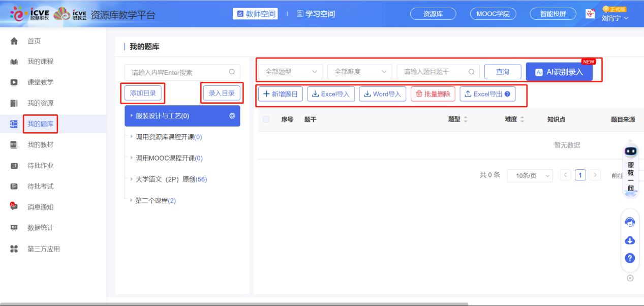Image resolution: width=644 pixels, height=306 pixels.
Task: Click the AI识别录入 button
Action: [559, 72]
